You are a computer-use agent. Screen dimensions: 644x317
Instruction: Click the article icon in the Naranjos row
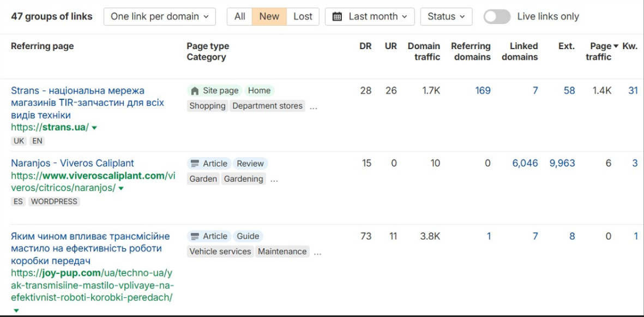(x=195, y=164)
